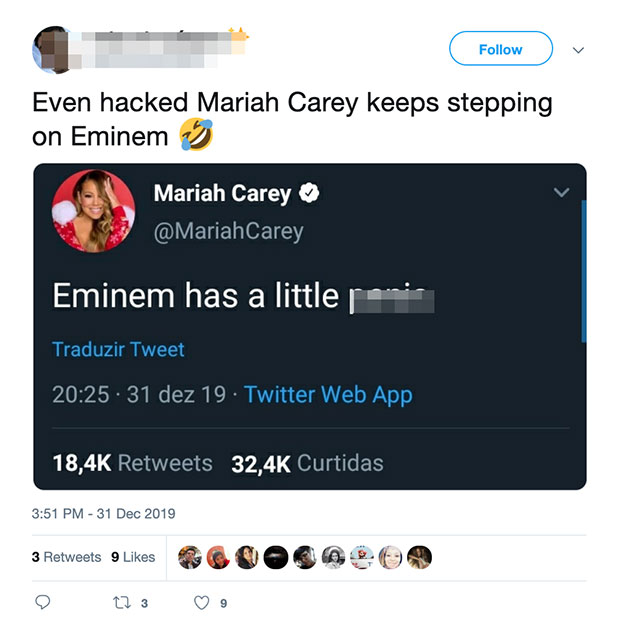
Task: Click the Traduzir Tweet link
Action: [x=118, y=350]
